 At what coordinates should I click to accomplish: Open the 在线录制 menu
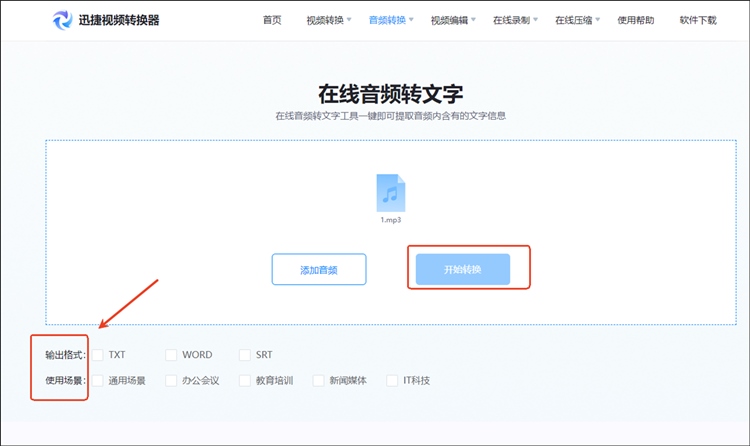(x=511, y=20)
